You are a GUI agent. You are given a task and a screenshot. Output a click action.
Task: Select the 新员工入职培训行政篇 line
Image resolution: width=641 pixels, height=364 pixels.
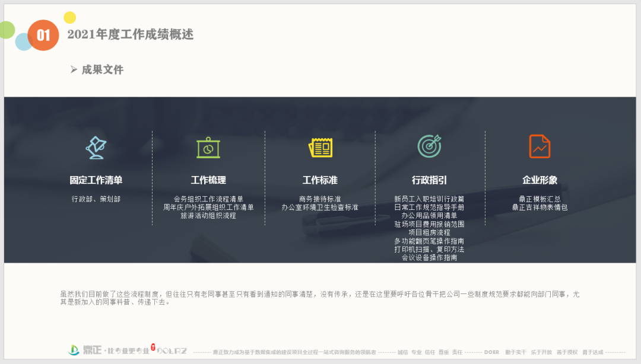(x=429, y=199)
